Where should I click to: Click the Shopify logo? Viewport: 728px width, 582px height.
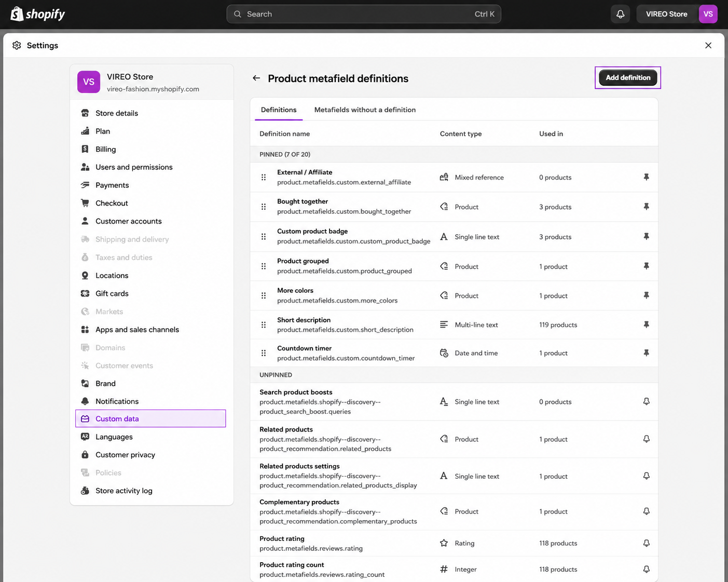point(37,14)
